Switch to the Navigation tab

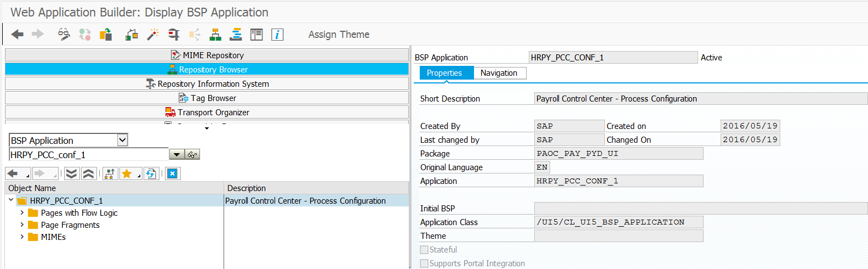(499, 73)
